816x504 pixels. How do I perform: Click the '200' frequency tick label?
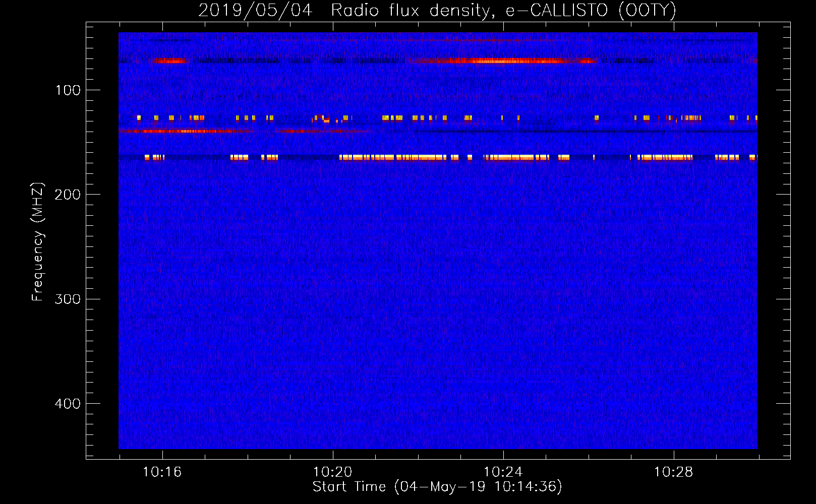[x=68, y=195]
